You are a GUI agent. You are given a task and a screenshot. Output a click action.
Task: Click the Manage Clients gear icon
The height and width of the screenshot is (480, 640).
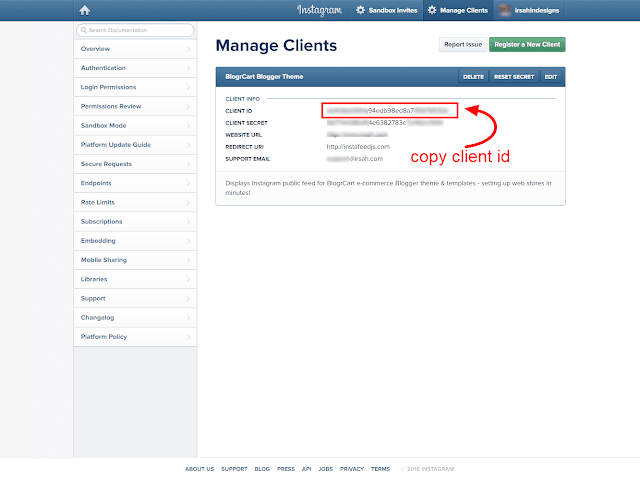(432, 10)
